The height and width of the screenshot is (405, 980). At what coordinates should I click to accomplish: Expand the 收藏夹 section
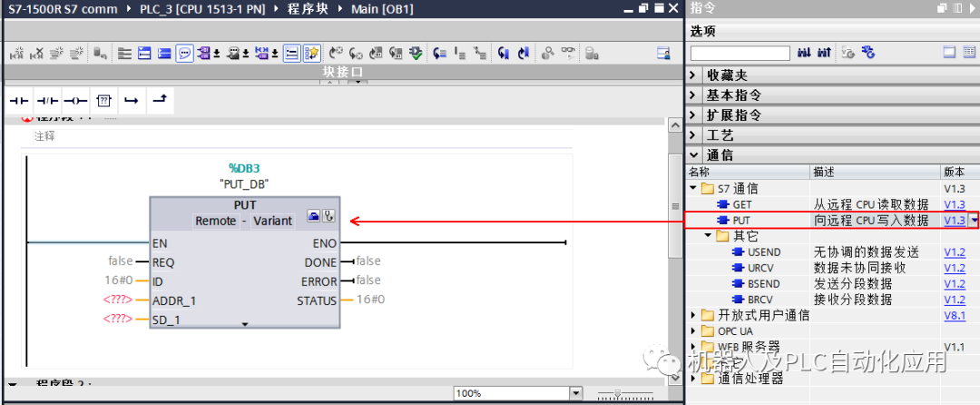click(691, 75)
